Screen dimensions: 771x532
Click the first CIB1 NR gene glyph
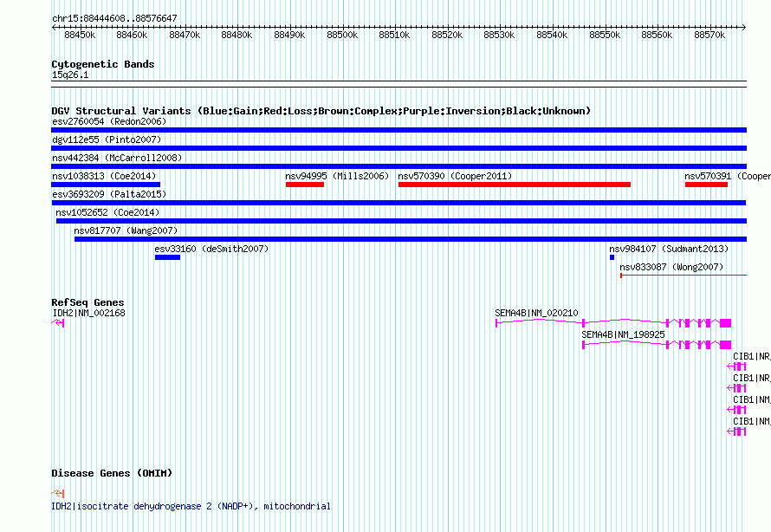(736, 367)
